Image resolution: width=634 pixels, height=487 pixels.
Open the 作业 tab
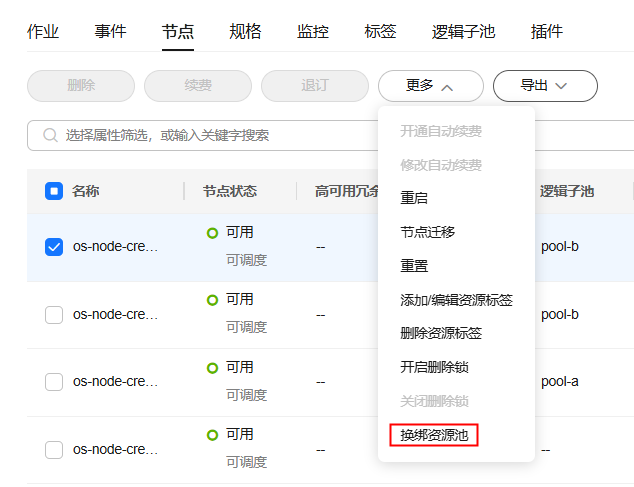[x=43, y=32]
